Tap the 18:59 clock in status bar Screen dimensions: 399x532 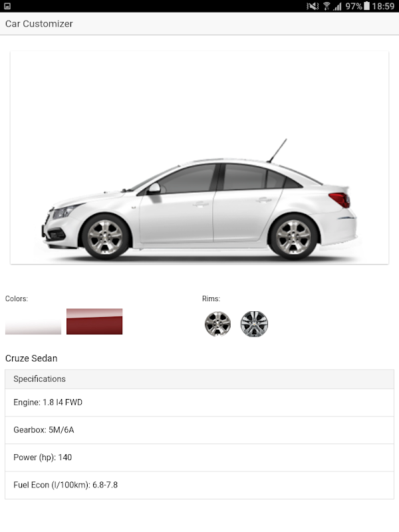pos(383,6)
